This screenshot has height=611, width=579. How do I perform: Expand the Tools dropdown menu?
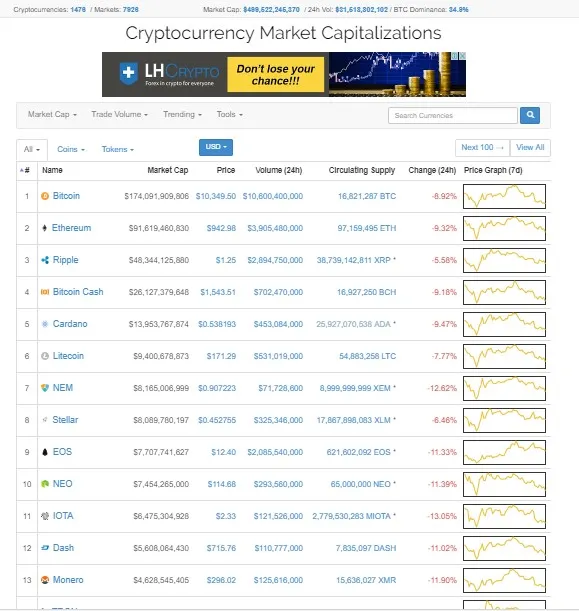[229, 114]
